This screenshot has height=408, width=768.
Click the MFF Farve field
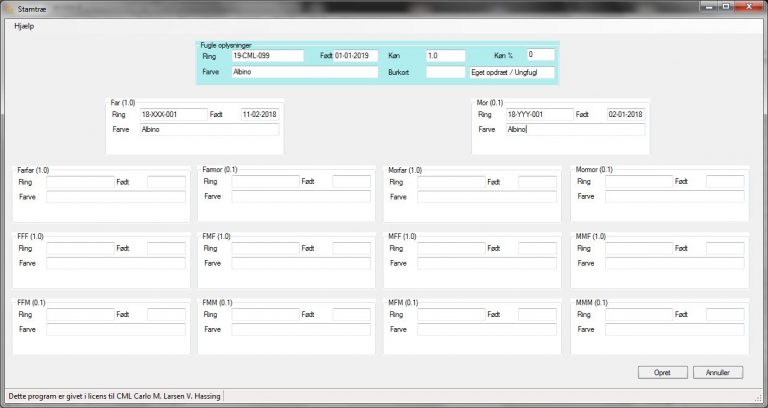coord(487,263)
